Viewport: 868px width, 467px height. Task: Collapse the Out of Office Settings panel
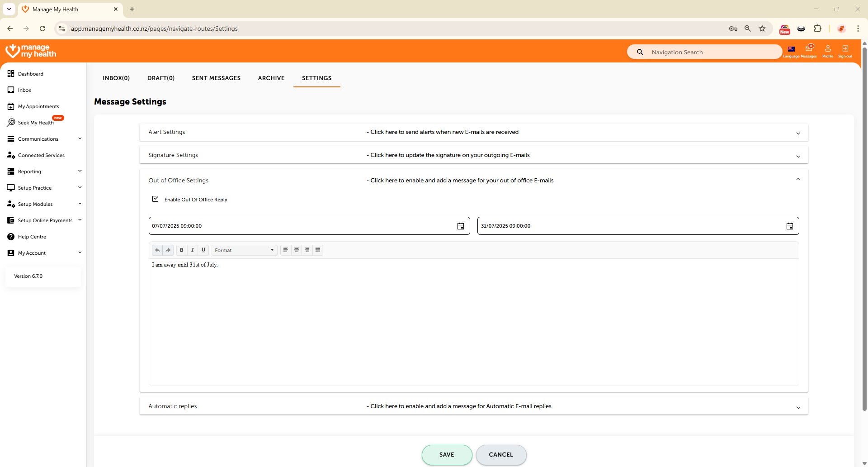(x=798, y=180)
